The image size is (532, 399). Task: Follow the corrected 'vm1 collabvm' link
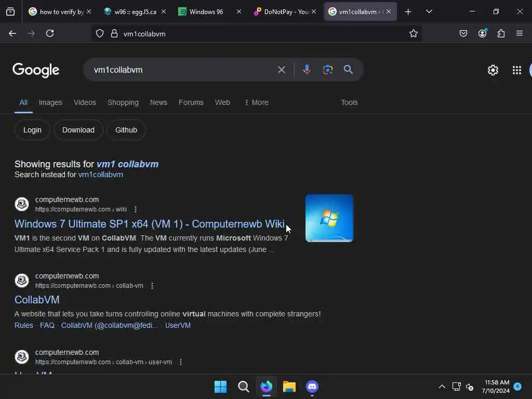(x=127, y=164)
